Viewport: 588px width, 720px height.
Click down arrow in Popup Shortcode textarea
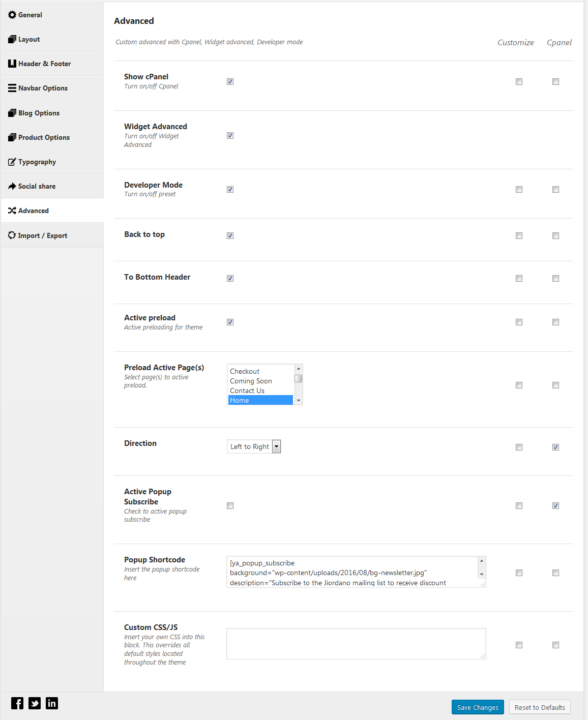(482, 574)
